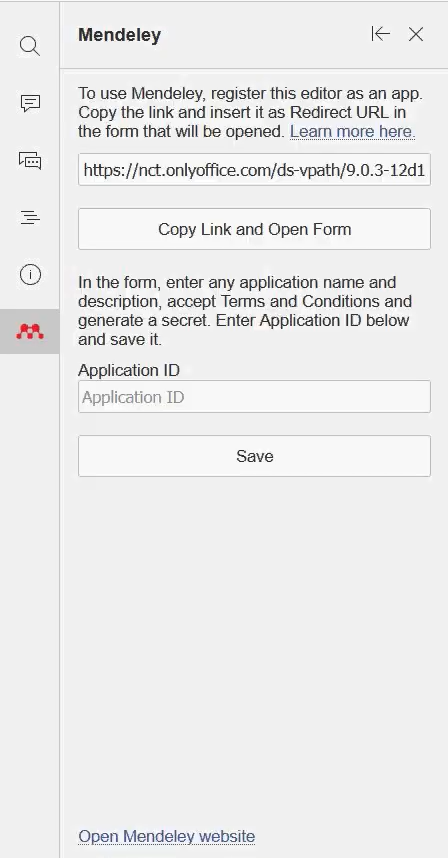Open the Search panel icon
The height and width of the screenshot is (858, 448).
pos(30,46)
